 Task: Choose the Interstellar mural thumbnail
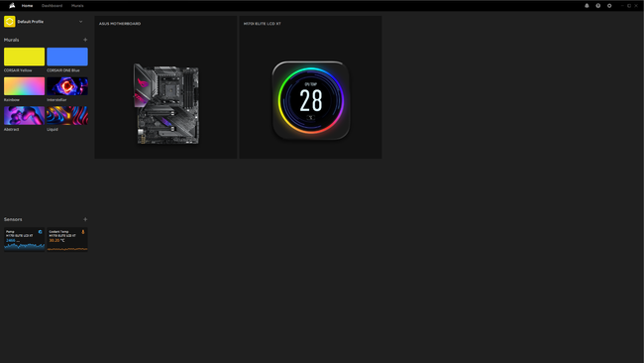[67, 86]
